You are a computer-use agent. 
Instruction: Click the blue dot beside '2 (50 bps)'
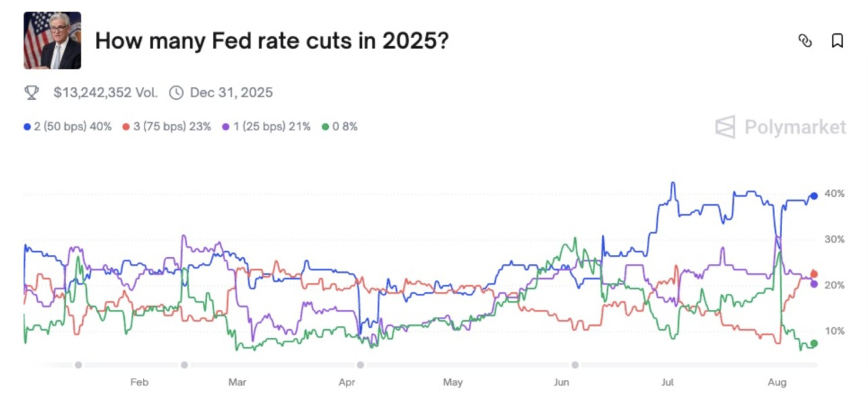pos(26,126)
